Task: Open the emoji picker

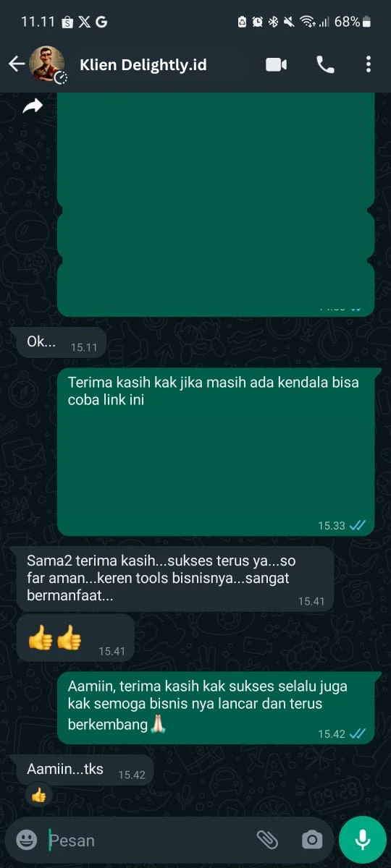Action: click(x=27, y=839)
